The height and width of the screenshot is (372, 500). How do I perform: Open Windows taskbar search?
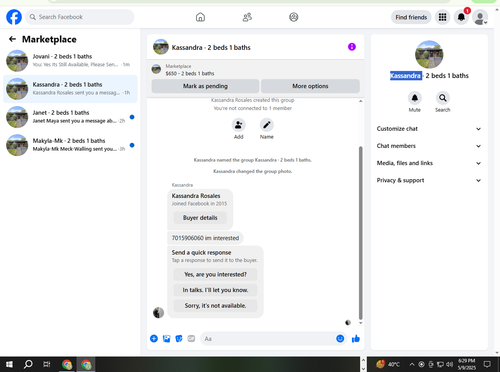click(28, 364)
